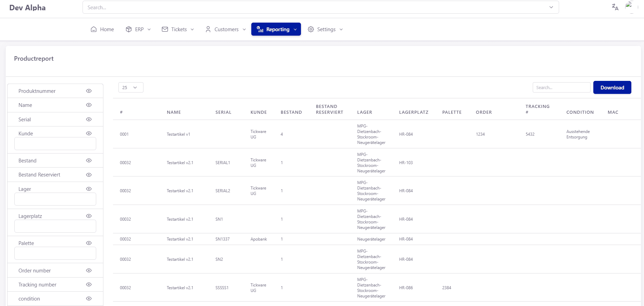Image resolution: width=644 pixels, height=306 pixels.
Task: Click the Ausstehende Entsorgung condition cell
Action: click(x=578, y=134)
